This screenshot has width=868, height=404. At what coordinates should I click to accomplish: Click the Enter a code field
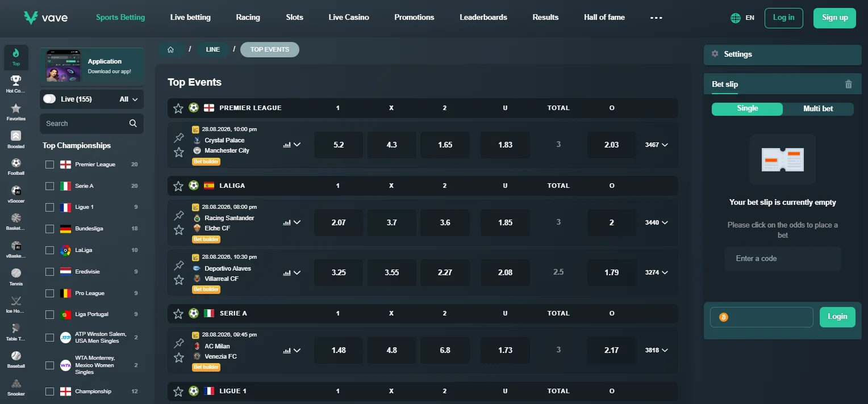[x=783, y=258]
